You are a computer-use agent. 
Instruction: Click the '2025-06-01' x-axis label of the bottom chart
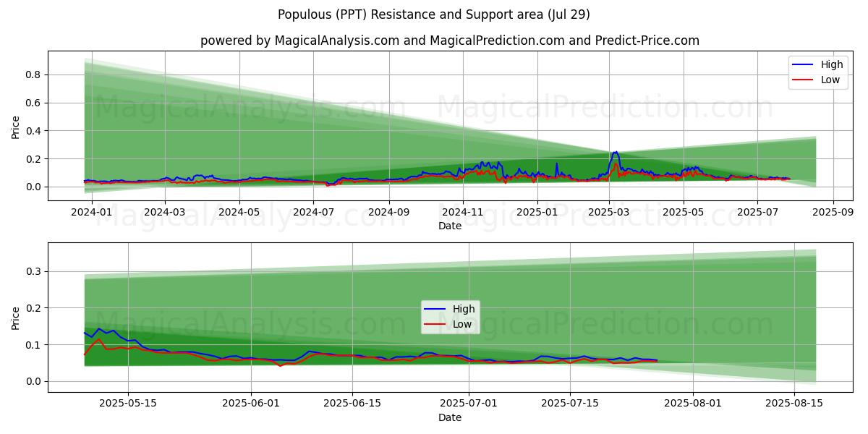tap(251, 404)
